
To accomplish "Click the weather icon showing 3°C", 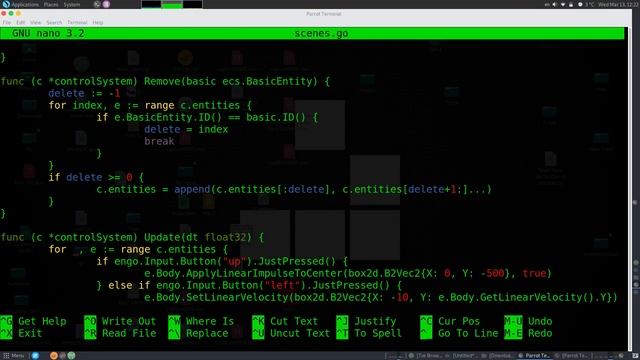I will pos(580,4).
